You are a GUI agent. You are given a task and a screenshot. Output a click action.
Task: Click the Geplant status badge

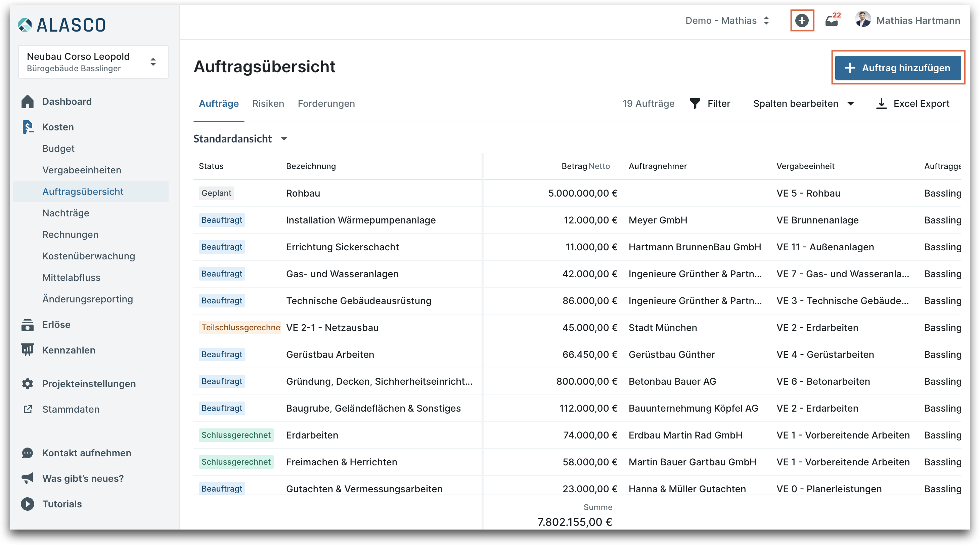pos(217,193)
